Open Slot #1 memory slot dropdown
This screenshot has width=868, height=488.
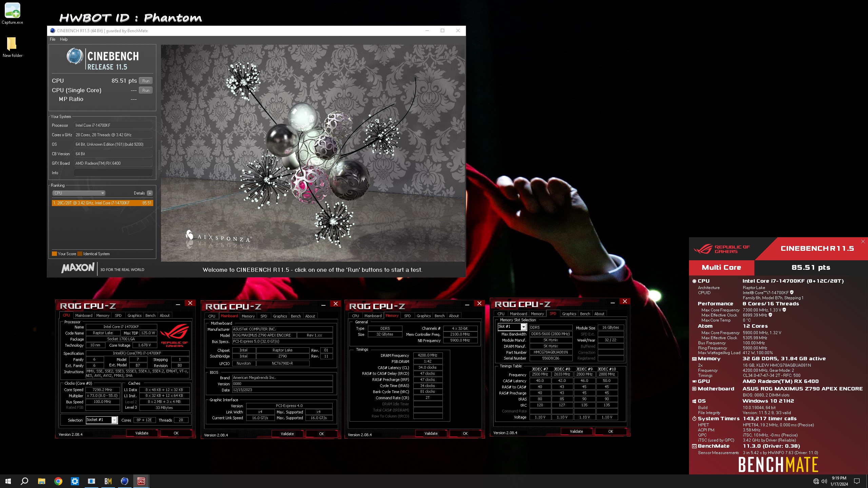[x=512, y=327]
